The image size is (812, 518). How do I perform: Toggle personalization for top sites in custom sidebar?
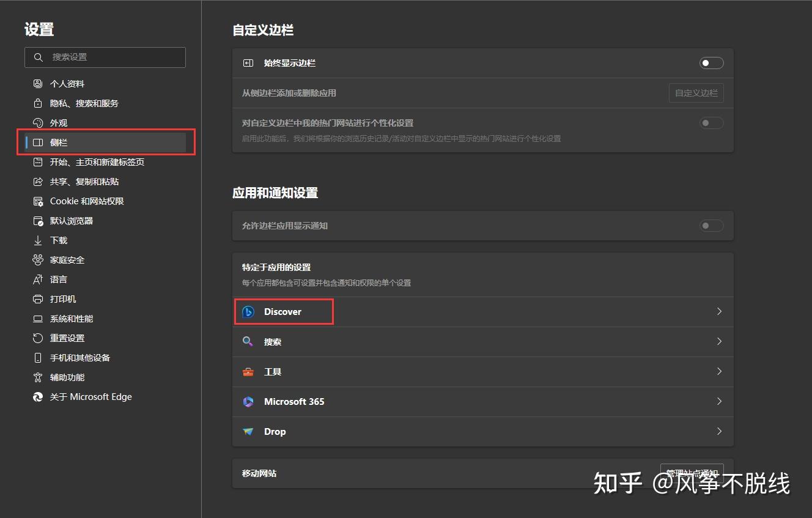coord(711,122)
